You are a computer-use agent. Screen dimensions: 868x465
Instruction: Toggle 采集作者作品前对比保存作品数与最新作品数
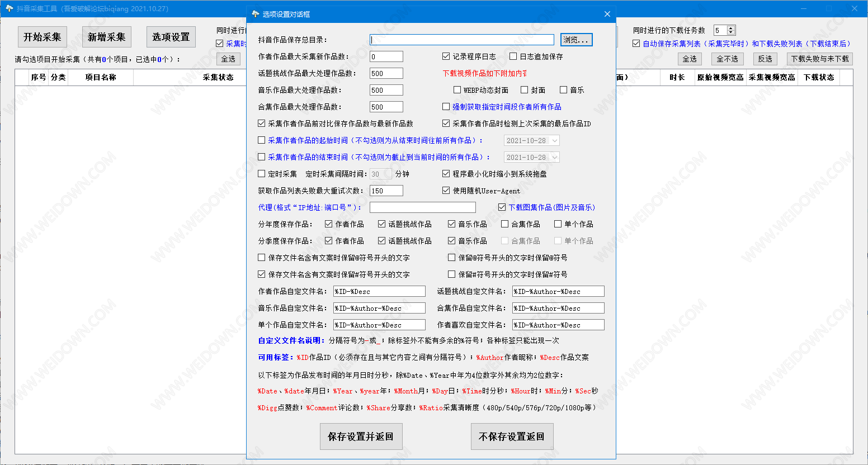[x=262, y=124]
